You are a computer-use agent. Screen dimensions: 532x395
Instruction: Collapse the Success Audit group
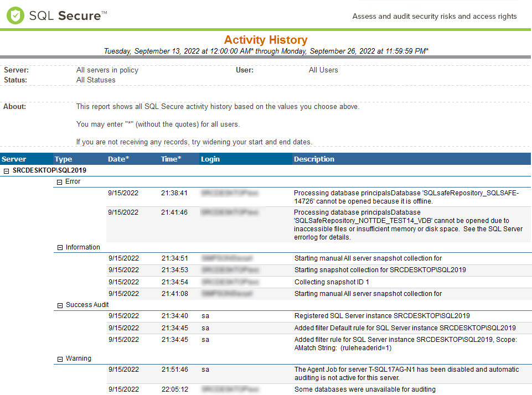[x=60, y=305]
